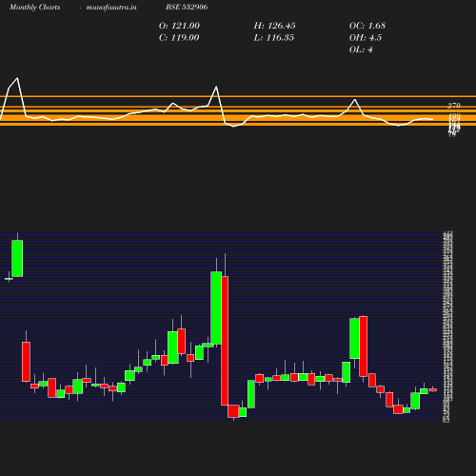Click the first tall green candle at chart start
This screenshot has height=476, width=476.
coord(17,259)
